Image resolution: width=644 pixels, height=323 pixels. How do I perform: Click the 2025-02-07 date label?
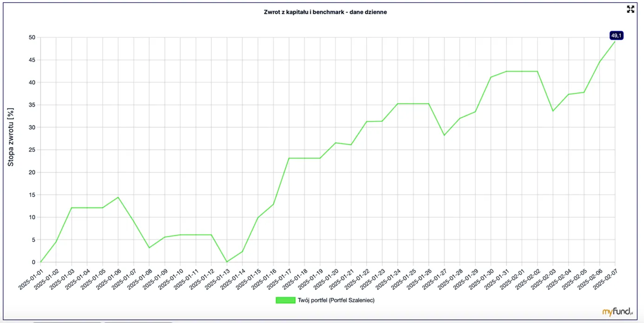tap(605, 279)
